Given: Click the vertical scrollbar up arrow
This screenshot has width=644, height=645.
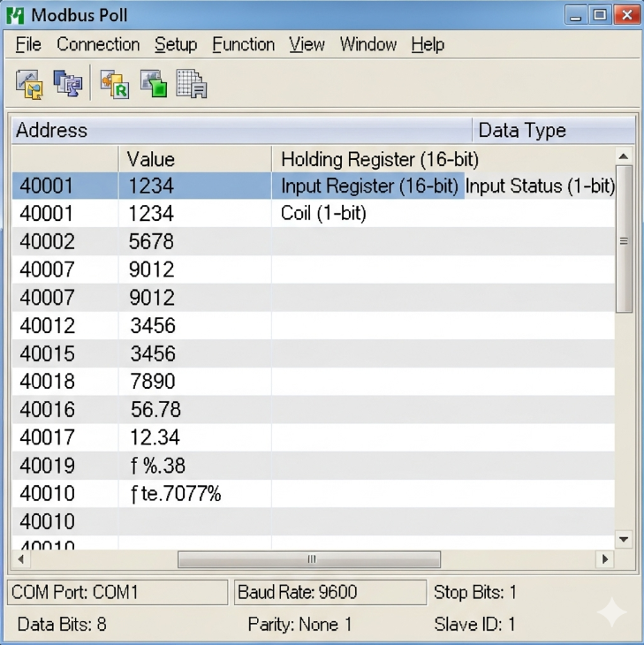Looking at the screenshot, I should coord(624,156).
